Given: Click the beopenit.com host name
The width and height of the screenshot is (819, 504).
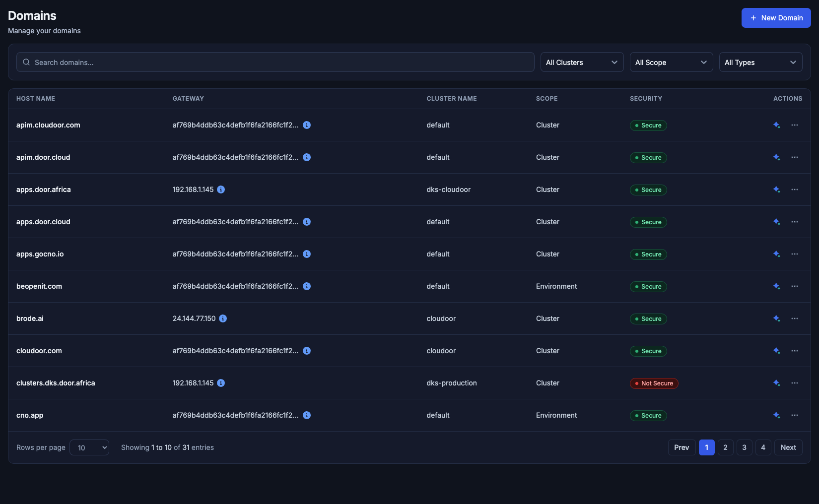Looking at the screenshot, I should 39,286.
